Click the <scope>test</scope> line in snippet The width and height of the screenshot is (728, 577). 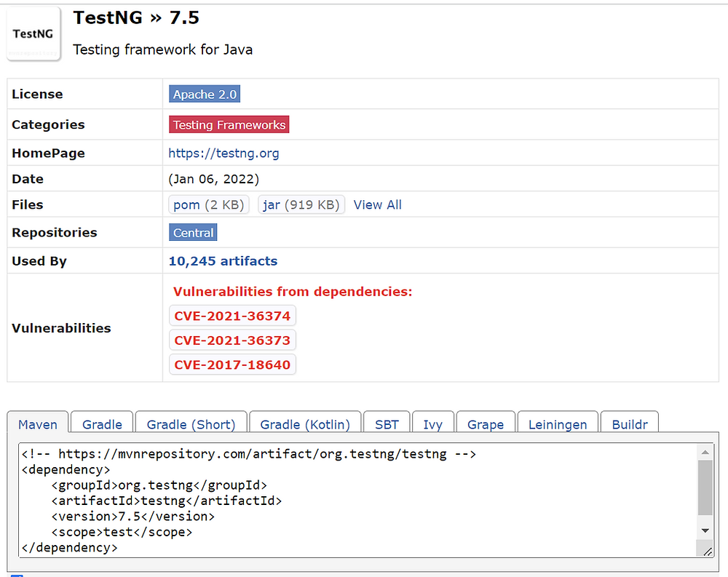point(122,532)
